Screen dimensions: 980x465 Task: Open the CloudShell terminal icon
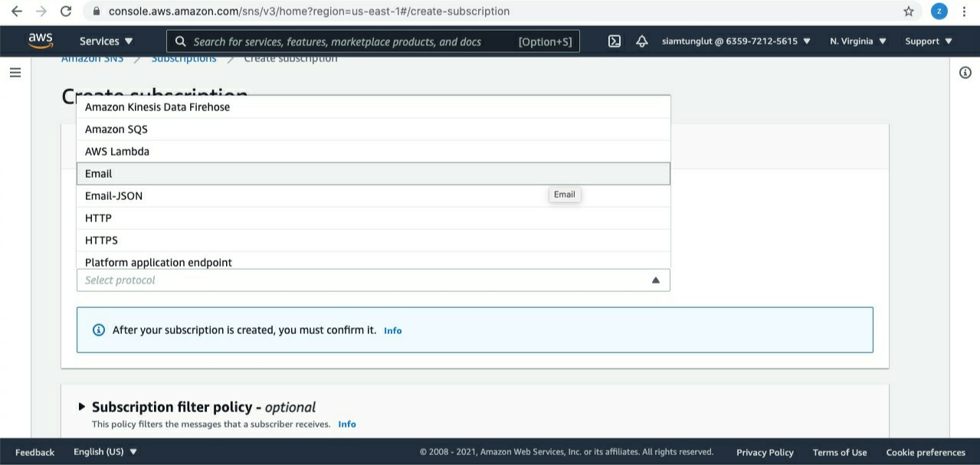(615, 41)
